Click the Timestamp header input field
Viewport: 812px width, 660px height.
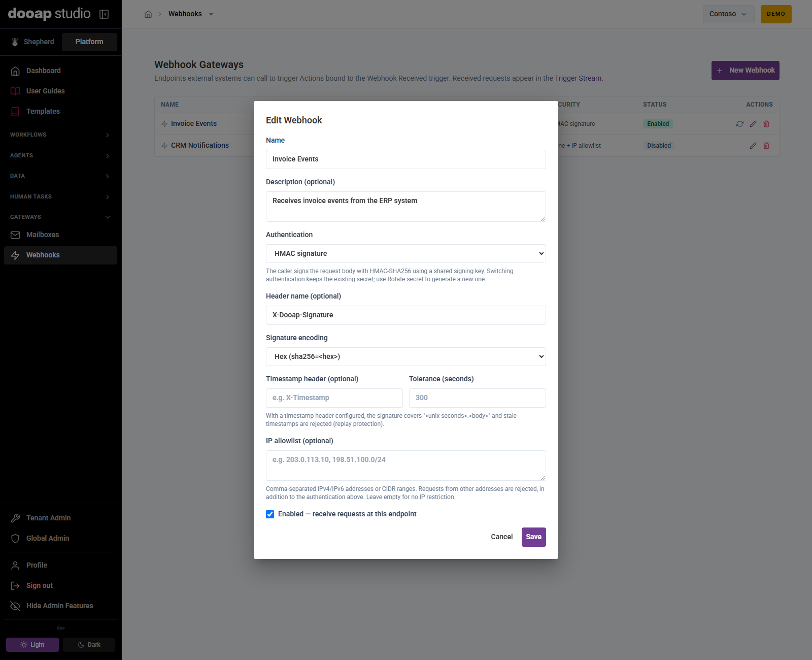click(x=334, y=398)
